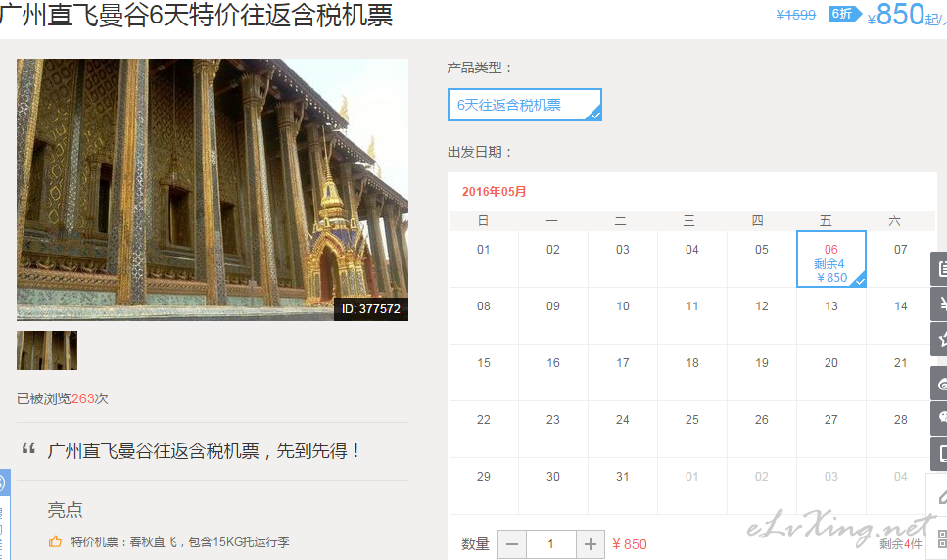Click the page title 广州直飞曼谷6天特价往返含税机票
This screenshot has width=947, height=560.
(x=196, y=15)
